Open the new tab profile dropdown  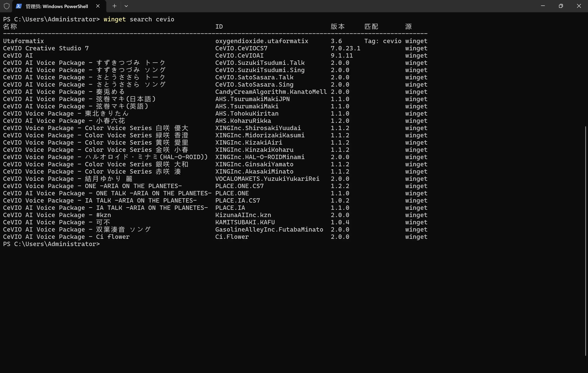click(x=126, y=6)
